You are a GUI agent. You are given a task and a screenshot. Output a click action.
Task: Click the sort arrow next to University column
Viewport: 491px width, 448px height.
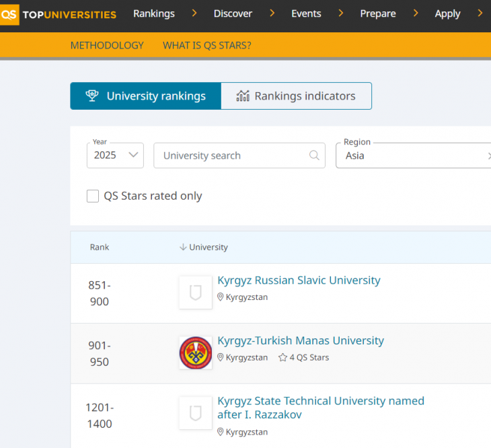(183, 248)
